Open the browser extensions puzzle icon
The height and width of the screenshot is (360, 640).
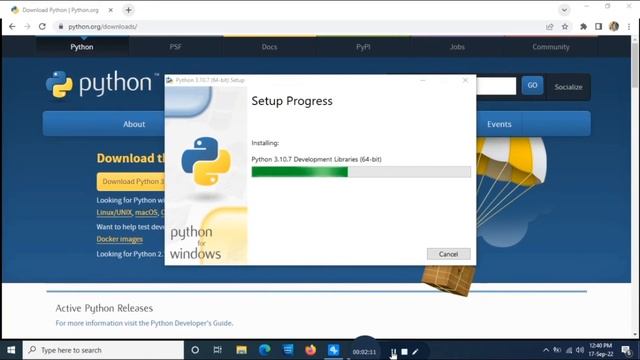[583, 27]
